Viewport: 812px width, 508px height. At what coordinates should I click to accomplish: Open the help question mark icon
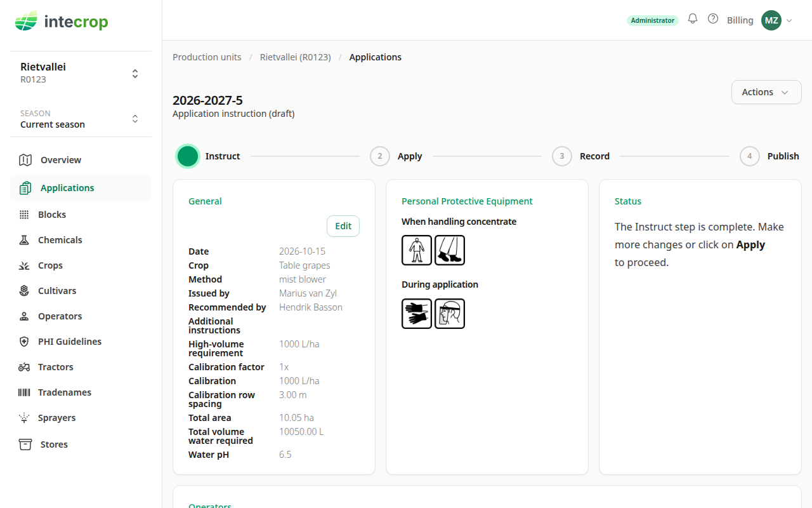coord(713,19)
